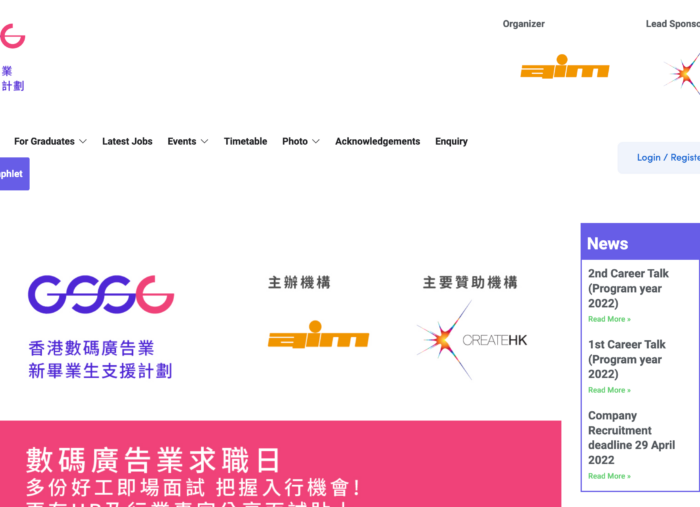Expand the Events dropdown chevron
Screen dimensions: 700x507
[204, 141]
